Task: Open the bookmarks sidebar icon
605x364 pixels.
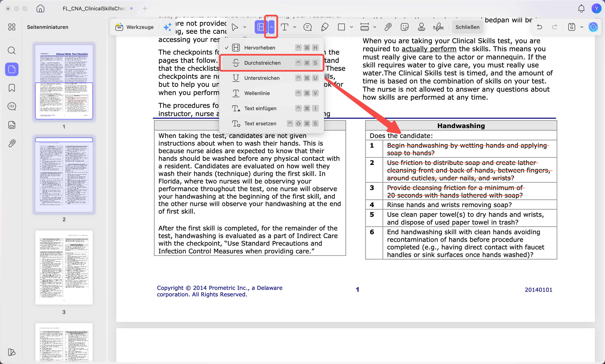Action: tap(12, 88)
